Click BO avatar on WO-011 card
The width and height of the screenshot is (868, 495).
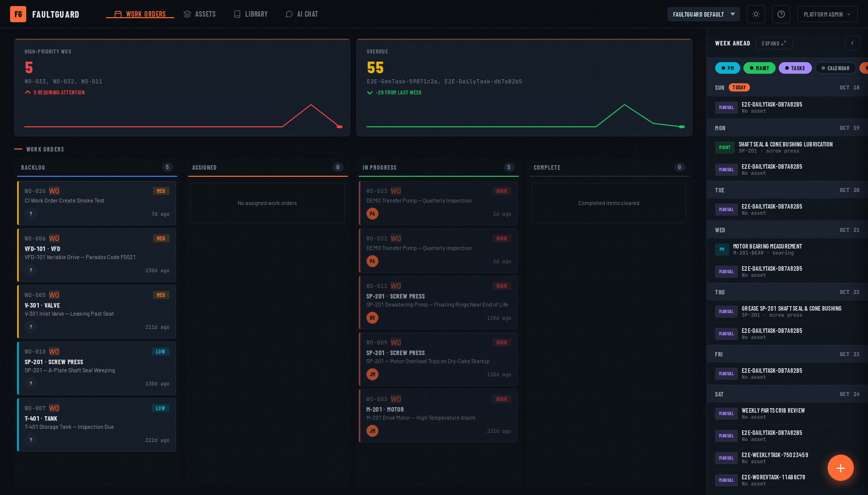pyautogui.click(x=372, y=318)
